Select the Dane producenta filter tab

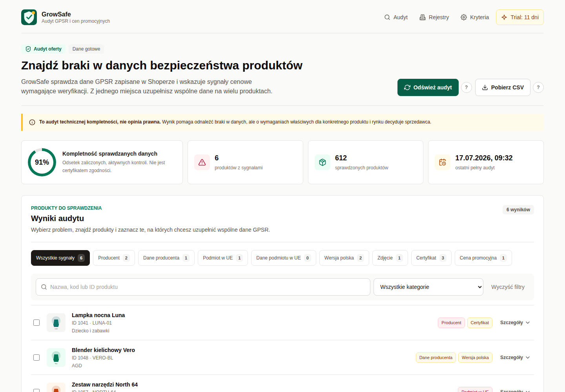tap(166, 258)
